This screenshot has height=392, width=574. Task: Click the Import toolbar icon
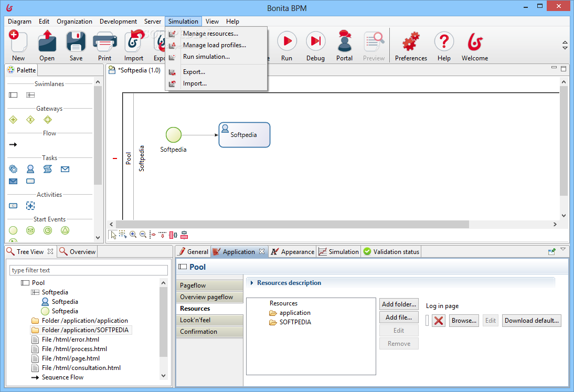point(134,41)
